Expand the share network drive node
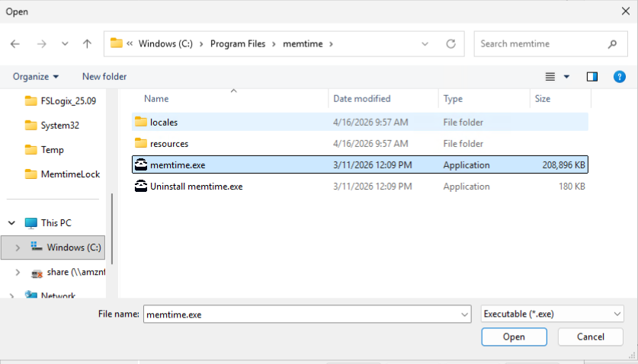Viewport: 638px width, 364px height. pyautogui.click(x=18, y=272)
